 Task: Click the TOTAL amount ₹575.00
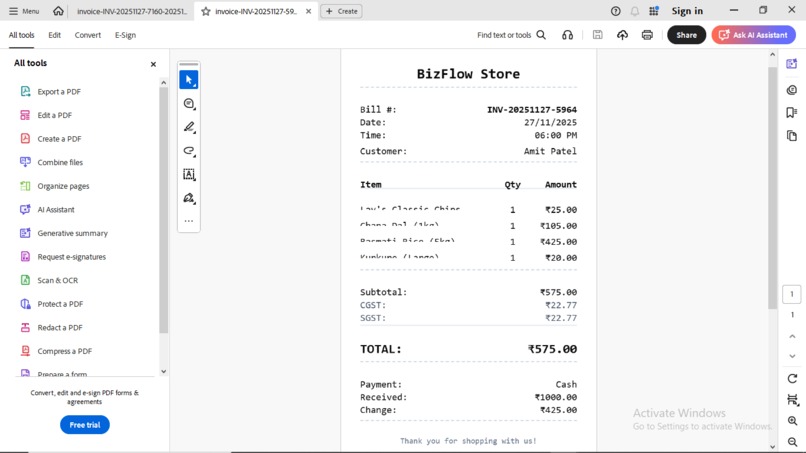pos(552,349)
